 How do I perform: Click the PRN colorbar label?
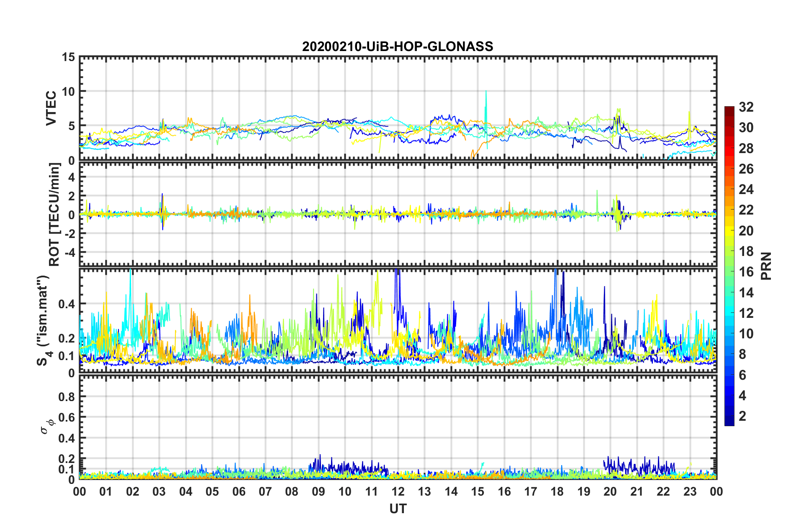point(766,266)
